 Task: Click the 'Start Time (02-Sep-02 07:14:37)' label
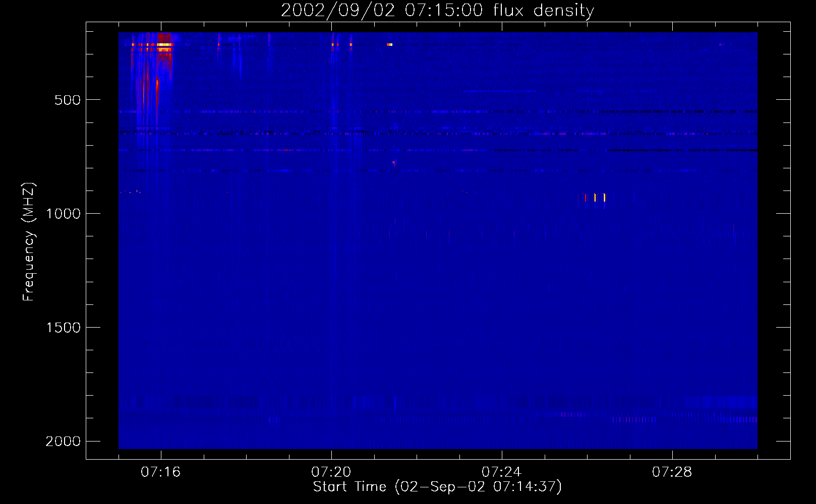coord(437,487)
